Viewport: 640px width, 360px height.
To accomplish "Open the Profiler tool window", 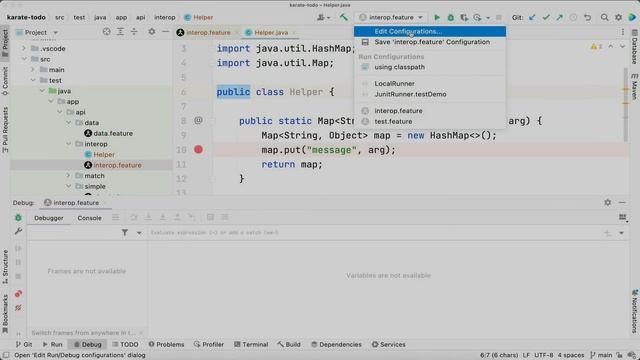I will click(x=209, y=344).
